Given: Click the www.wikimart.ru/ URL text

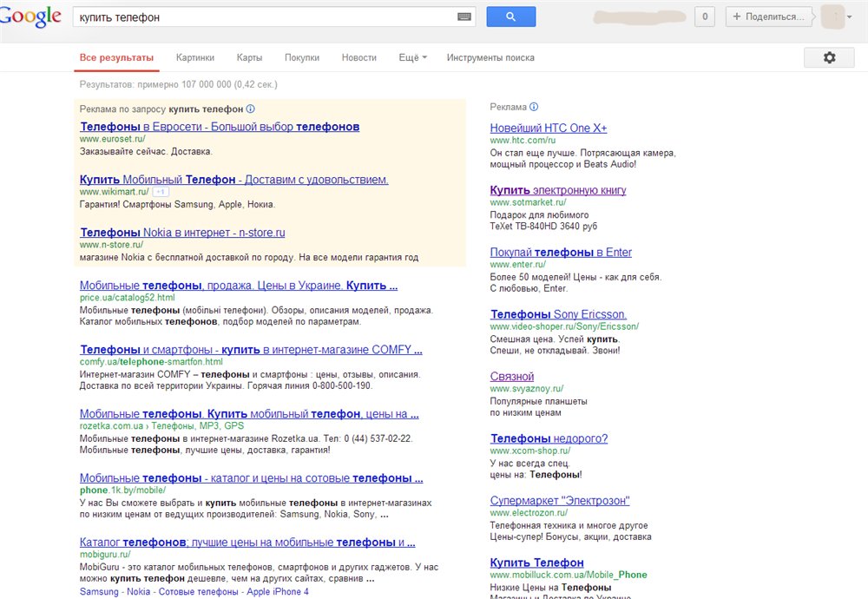Looking at the screenshot, I should click(115, 192).
